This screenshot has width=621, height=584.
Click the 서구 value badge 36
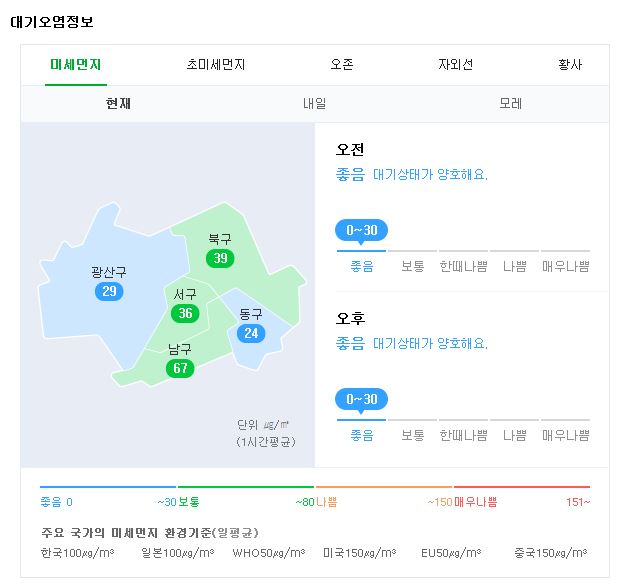(x=185, y=313)
